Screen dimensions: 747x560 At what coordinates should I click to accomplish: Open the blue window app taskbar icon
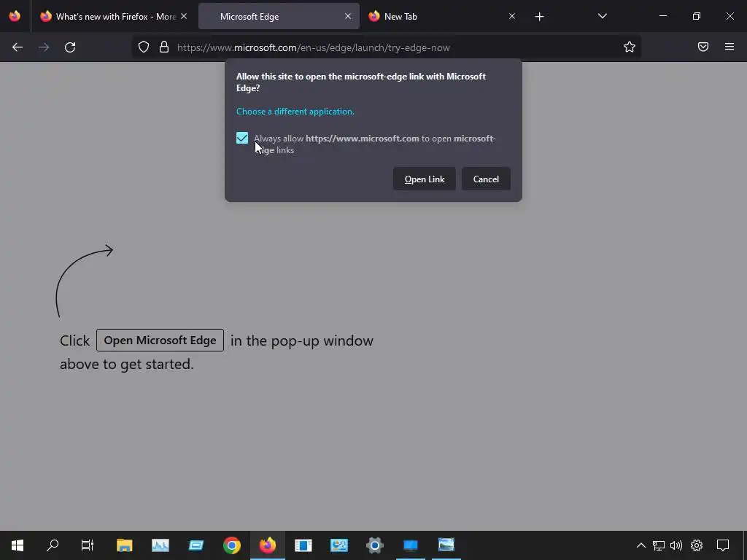coord(303,545)
